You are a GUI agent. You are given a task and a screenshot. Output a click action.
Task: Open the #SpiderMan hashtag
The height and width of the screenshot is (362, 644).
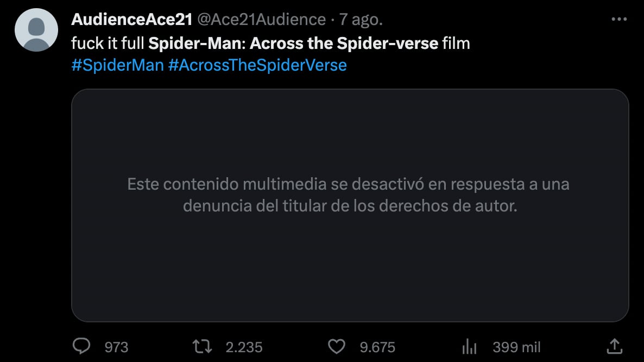click(x=116, y=65)
